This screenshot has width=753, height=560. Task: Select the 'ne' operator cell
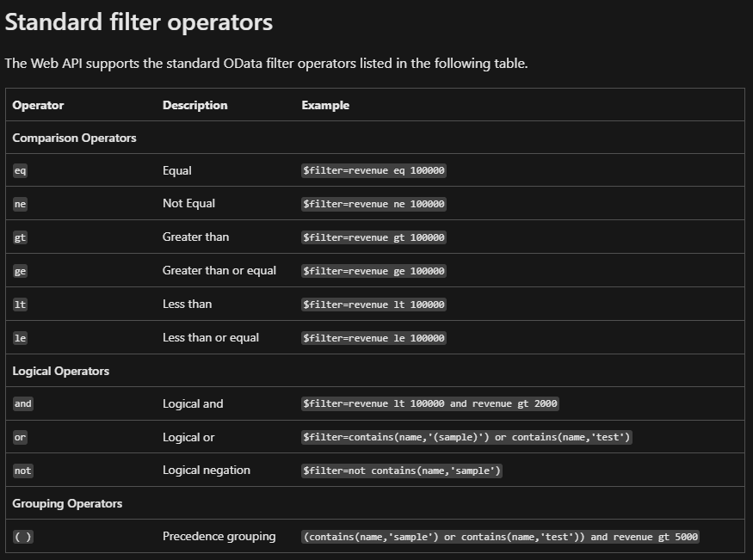(20, 204)
